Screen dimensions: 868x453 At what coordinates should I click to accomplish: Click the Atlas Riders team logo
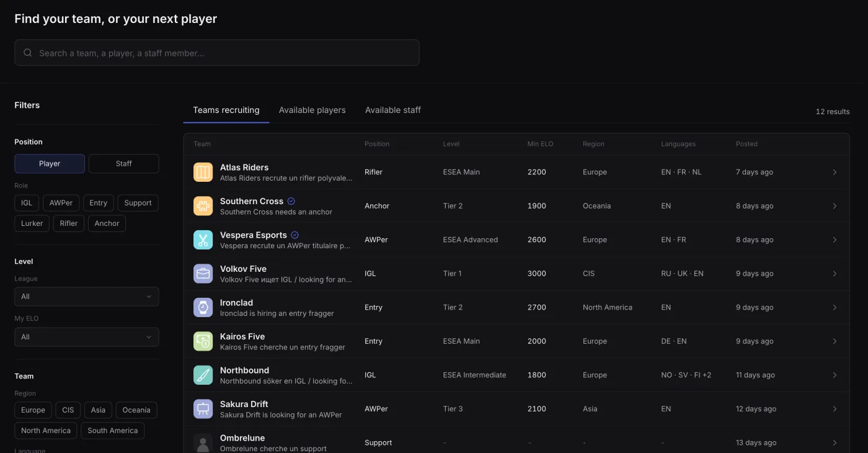(203, 172)
